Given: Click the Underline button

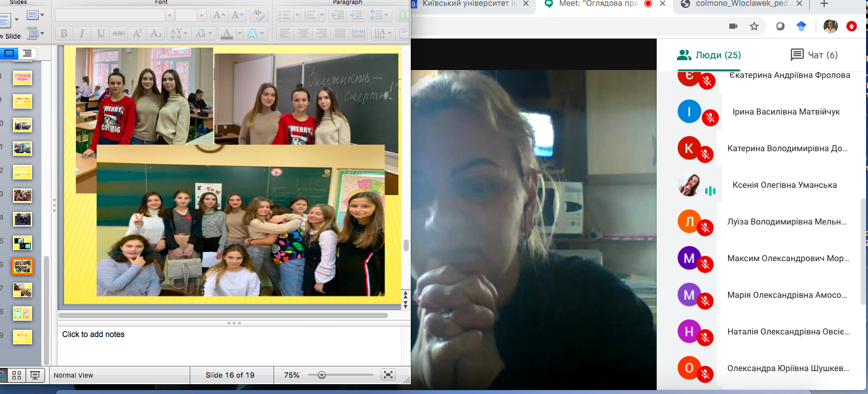Looking at the screenshot, I should point(100,33).
